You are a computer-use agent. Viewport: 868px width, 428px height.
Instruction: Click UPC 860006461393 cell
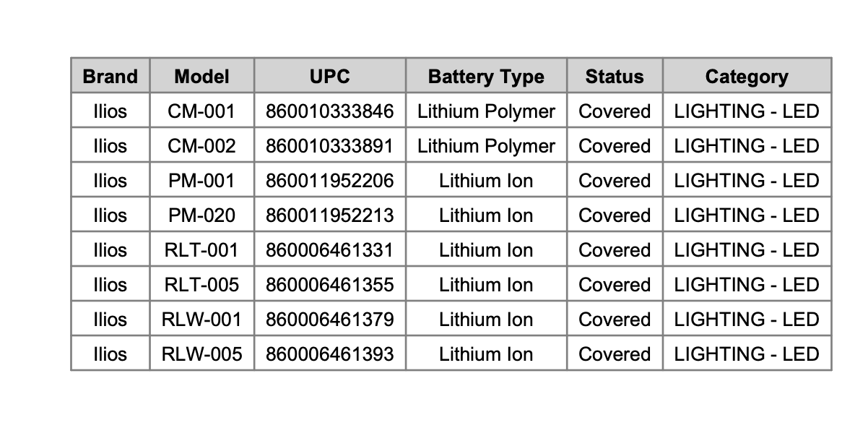pyautogui.click(x=329, y=354)
